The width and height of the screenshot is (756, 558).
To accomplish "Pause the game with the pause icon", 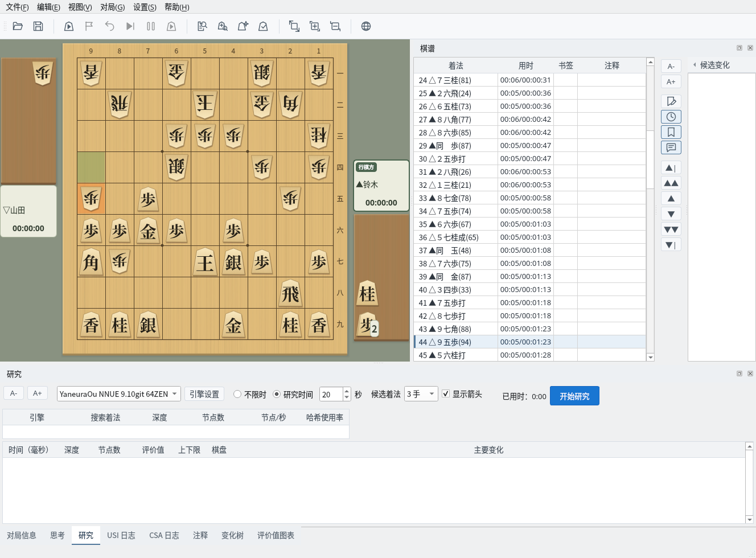I will pos(151,26).
